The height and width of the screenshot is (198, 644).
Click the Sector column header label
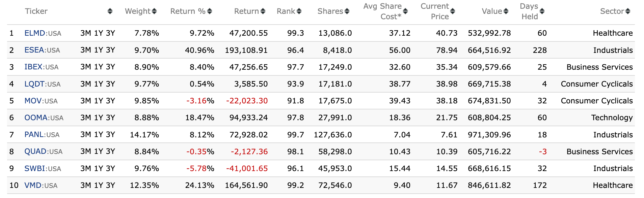coord(612,11)
